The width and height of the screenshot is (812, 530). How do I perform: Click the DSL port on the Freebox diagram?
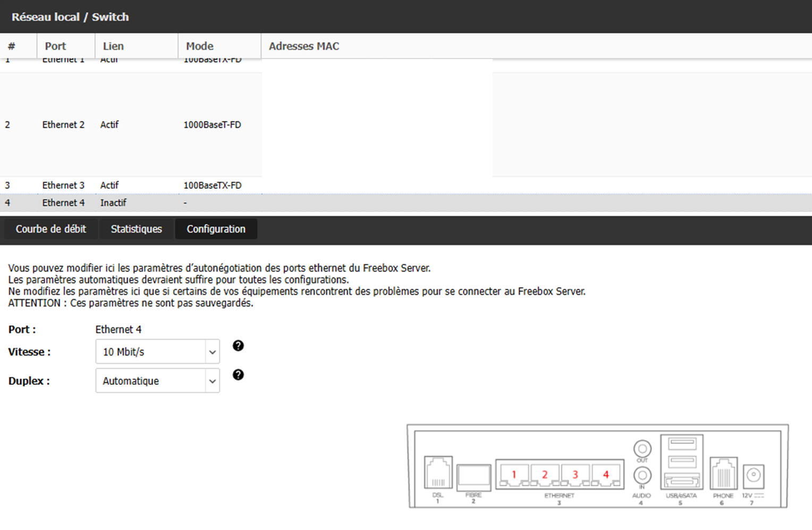tap(438, 473)
